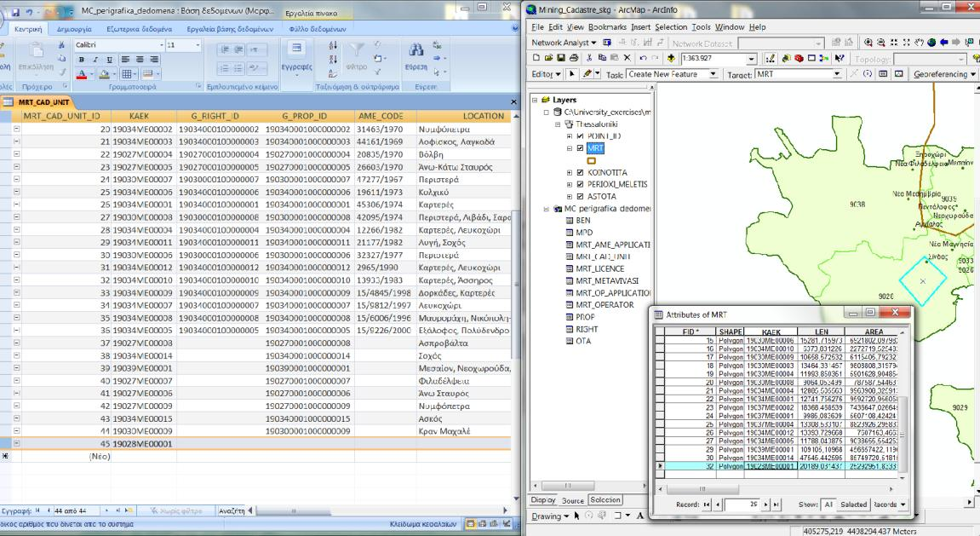This screenshot has width=980, height=536.
Task: Sort descending in Access ribbon
Action: click(x=333, y=60)
